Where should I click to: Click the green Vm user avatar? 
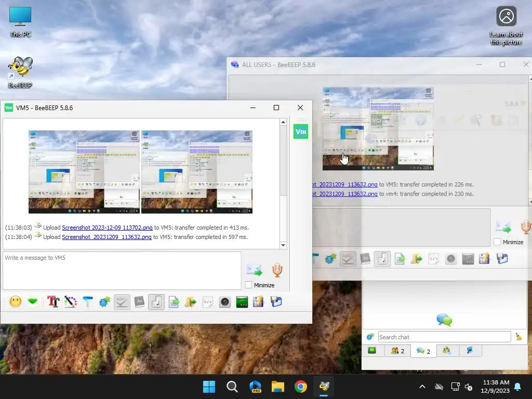[301, 131]
